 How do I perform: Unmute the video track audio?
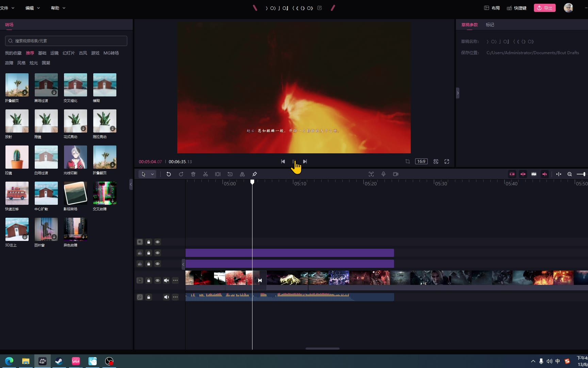(166, 280)
